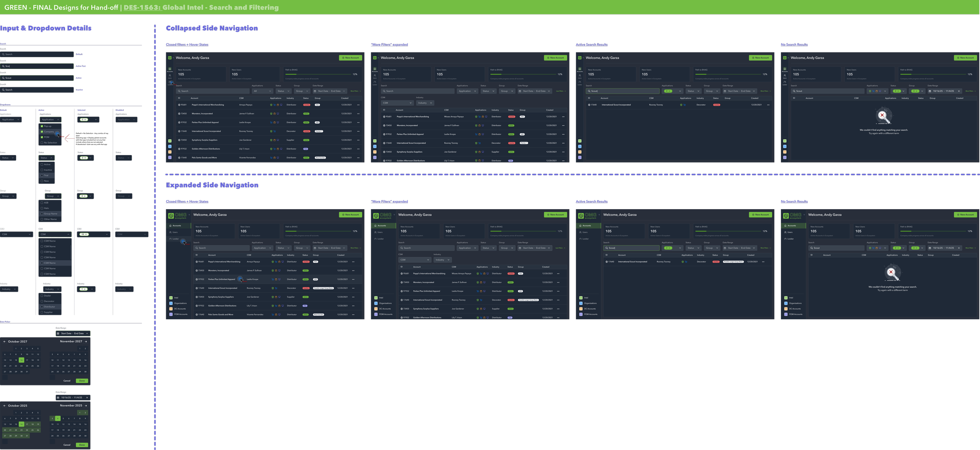
Task: Collapse the active Status dropdown above Active option
Action: (51, 158)
